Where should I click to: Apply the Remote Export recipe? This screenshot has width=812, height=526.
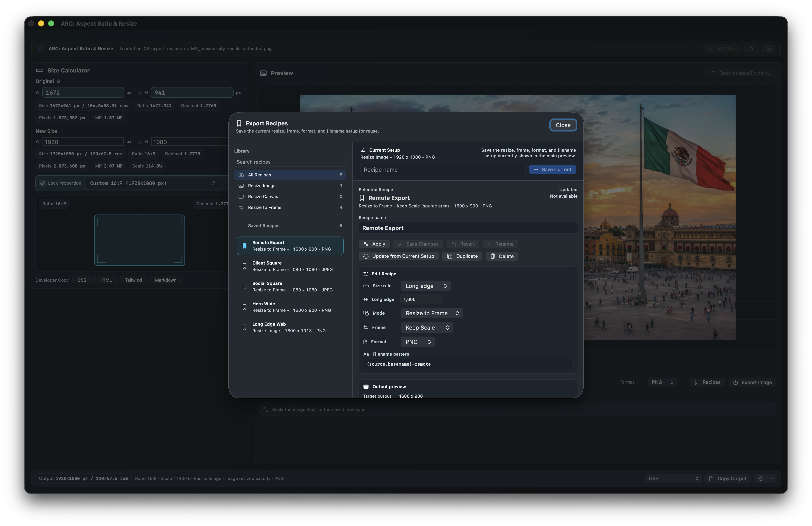pos(374,244)
